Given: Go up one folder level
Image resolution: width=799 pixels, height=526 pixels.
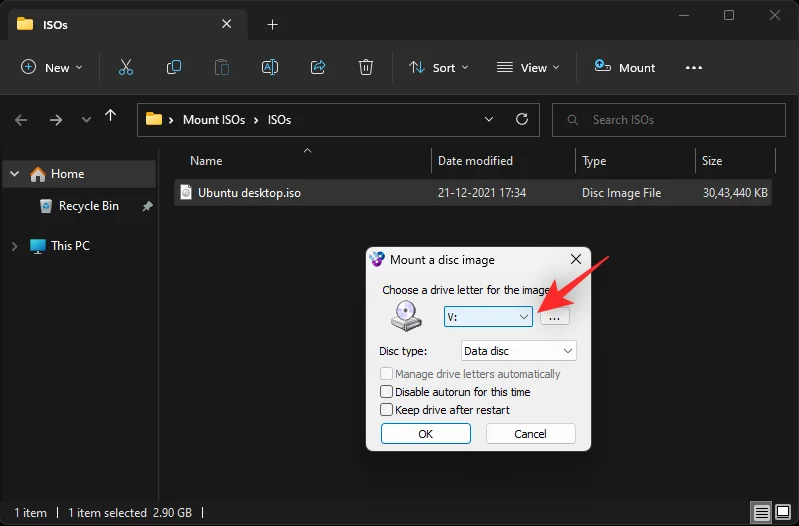Looking at the screenshot, I should click(111, 117).
